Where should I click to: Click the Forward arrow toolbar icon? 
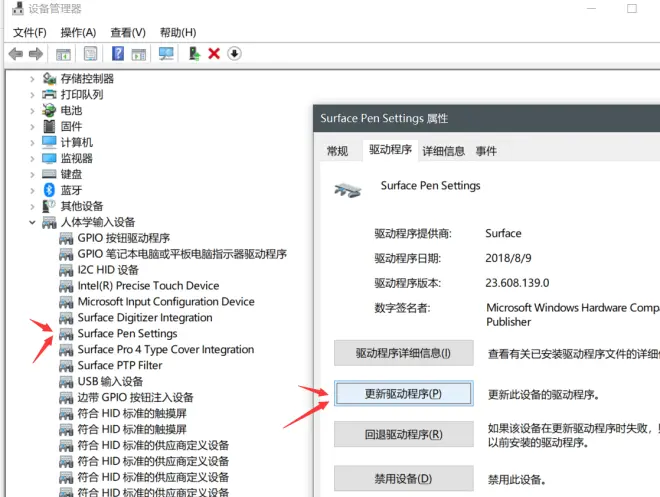coord(36,54)
